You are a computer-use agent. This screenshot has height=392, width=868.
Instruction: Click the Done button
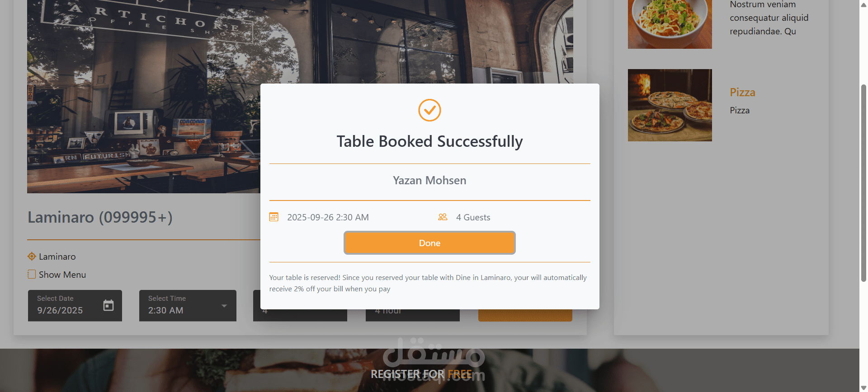[x=429, y=243]
